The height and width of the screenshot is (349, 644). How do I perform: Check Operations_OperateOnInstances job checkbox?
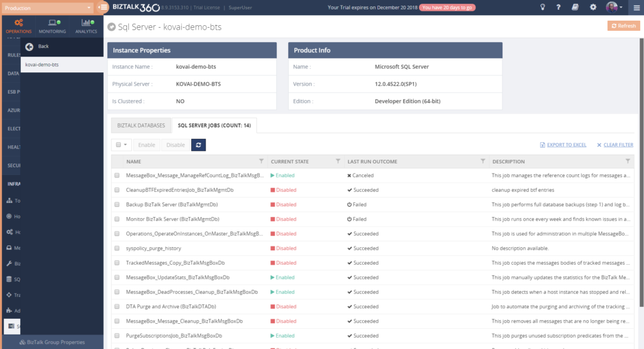(117, 234)
